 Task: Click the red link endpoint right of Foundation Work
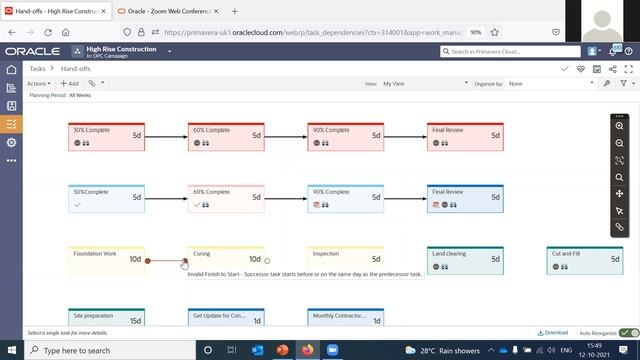point(148,261)
